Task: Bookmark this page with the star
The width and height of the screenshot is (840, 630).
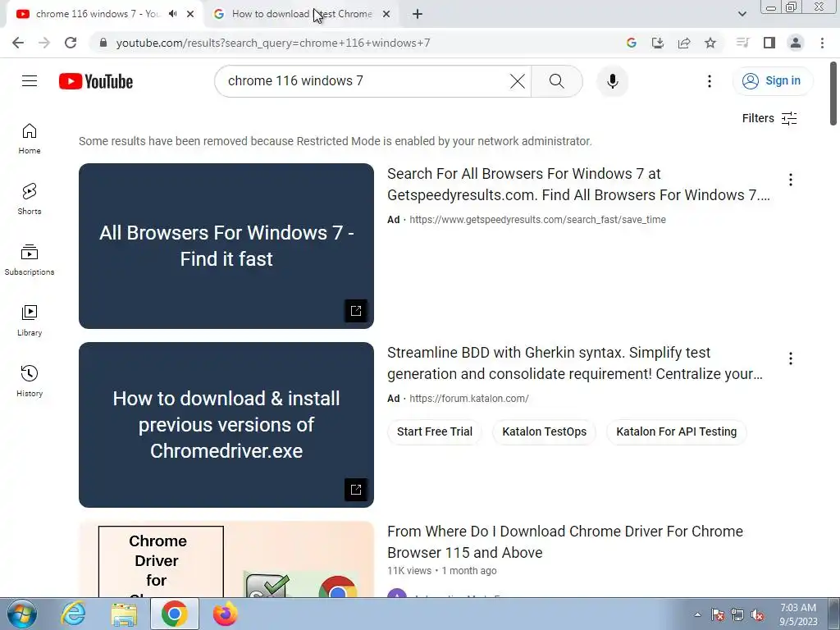Action: click(710, 43)
